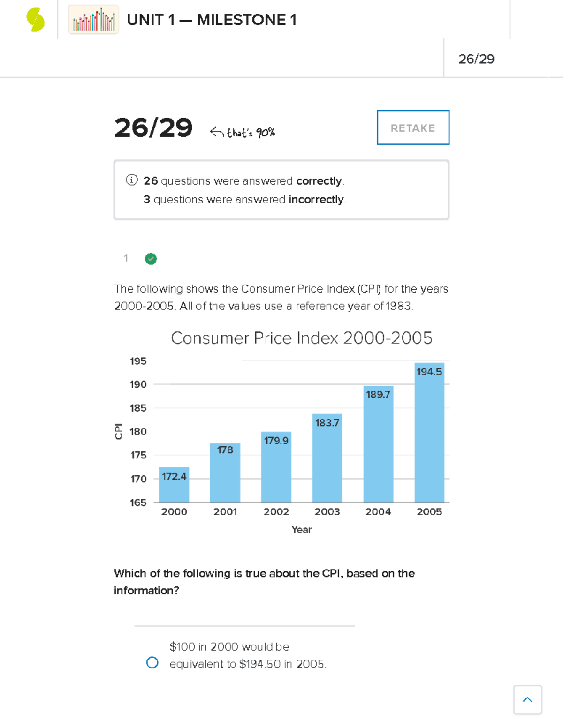Open the course thumbnail bar-chart icon

coord(94,20)
